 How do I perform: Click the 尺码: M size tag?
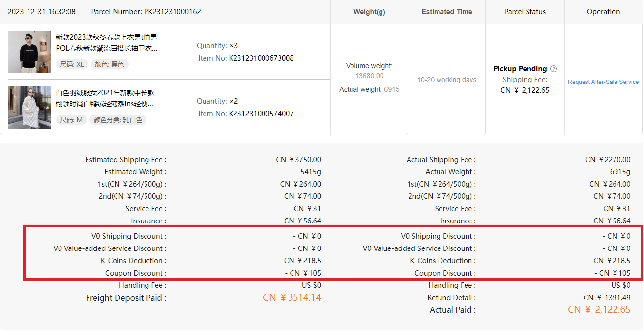(x=71, y=120)
